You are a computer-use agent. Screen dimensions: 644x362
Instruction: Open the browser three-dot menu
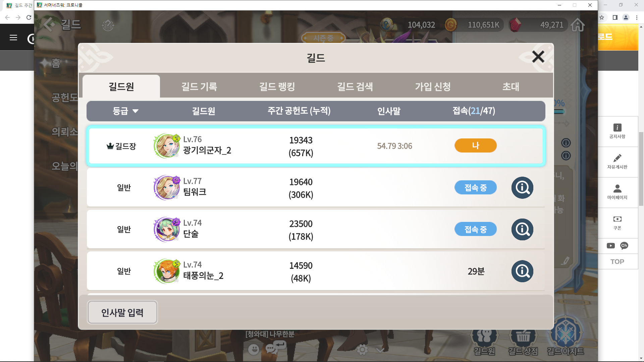tap(637, 17)
